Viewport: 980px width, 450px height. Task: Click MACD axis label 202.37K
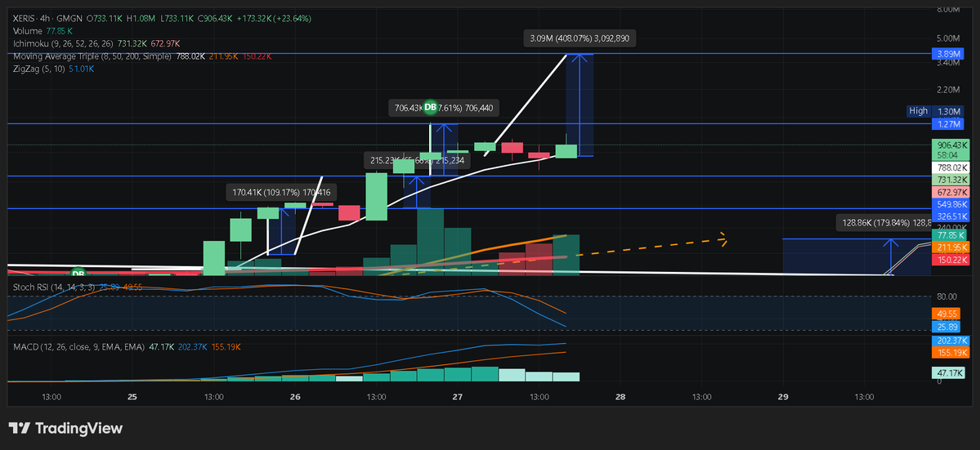coord(950,341)
